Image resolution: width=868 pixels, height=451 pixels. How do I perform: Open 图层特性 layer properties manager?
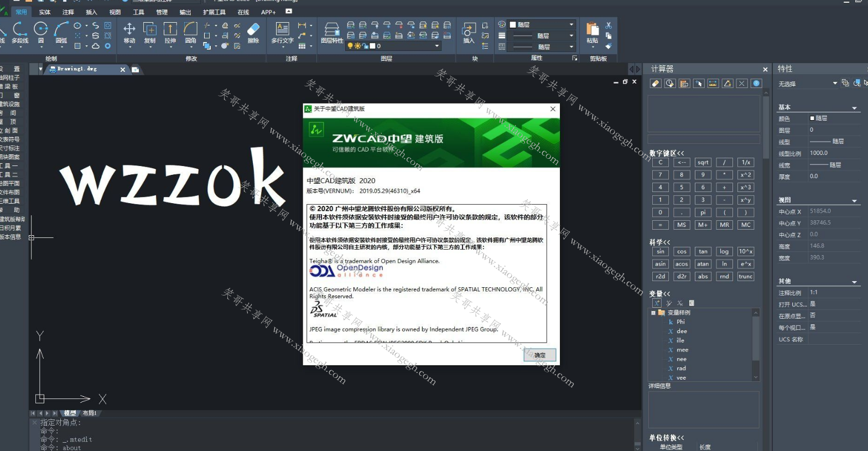(332, 33)
